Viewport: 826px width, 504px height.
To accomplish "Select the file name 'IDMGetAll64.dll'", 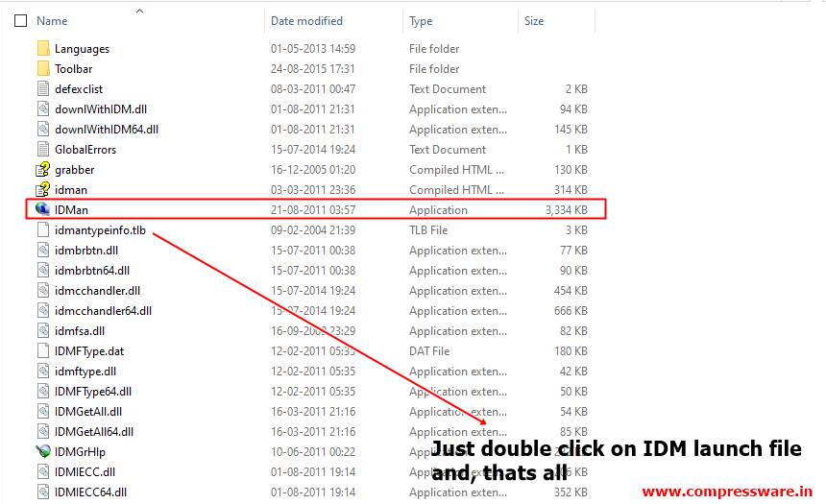I will (x=94, y=431).
